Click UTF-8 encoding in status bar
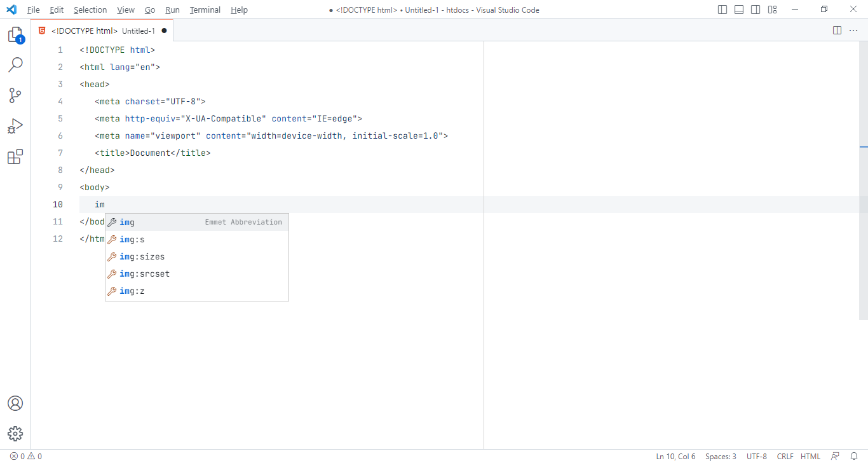 (x=757, y=456)
